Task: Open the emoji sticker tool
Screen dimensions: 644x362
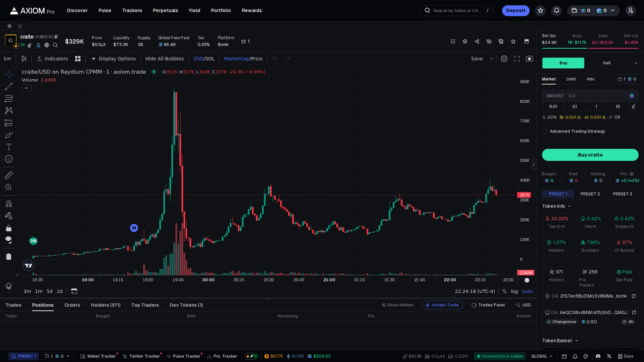Action: click(9, 159)
